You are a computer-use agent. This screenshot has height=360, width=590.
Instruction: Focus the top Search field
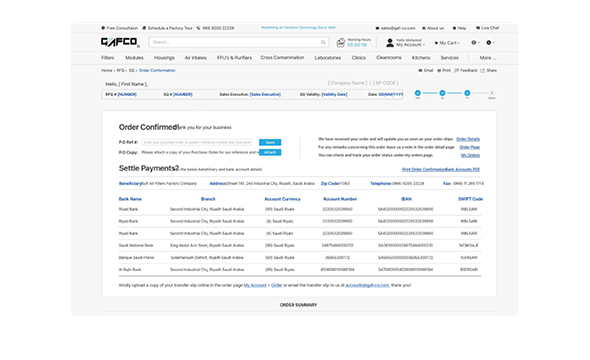click(239, 42)
